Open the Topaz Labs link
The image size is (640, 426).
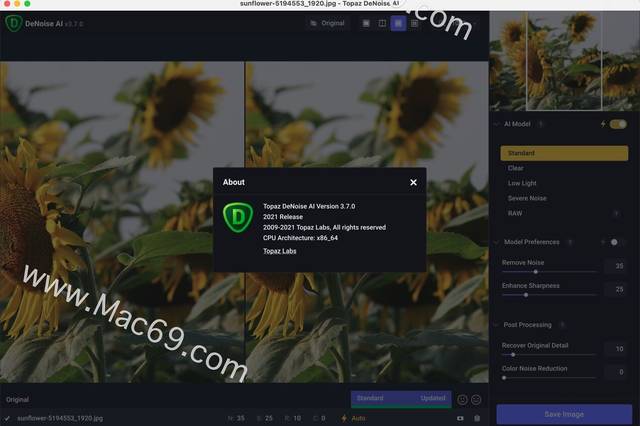tap(280, 251)
